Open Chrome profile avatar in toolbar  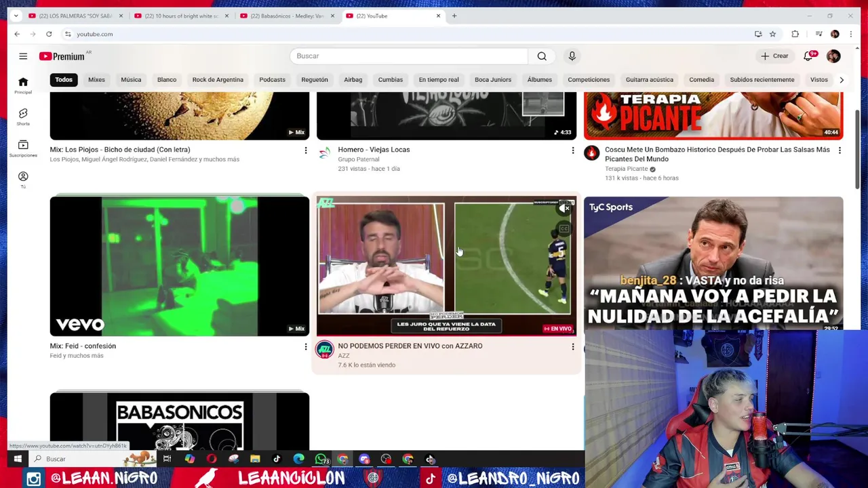[835, 34]
